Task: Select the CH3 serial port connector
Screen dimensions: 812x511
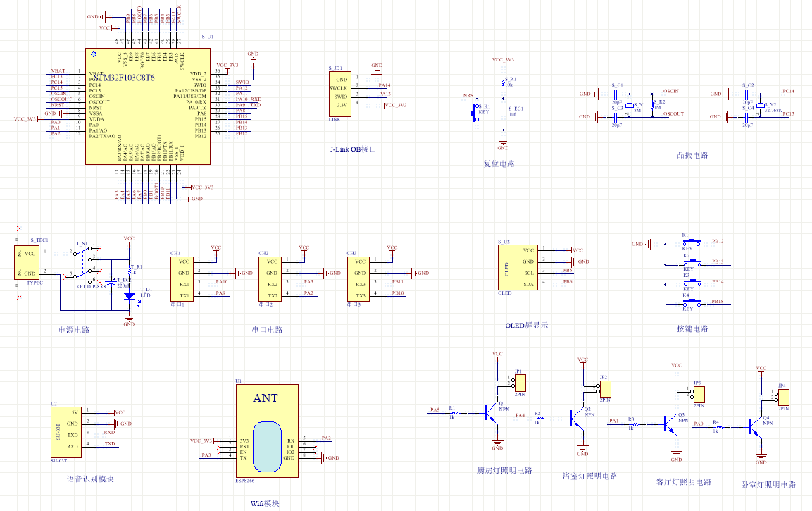Action: [x=358, y=279]
